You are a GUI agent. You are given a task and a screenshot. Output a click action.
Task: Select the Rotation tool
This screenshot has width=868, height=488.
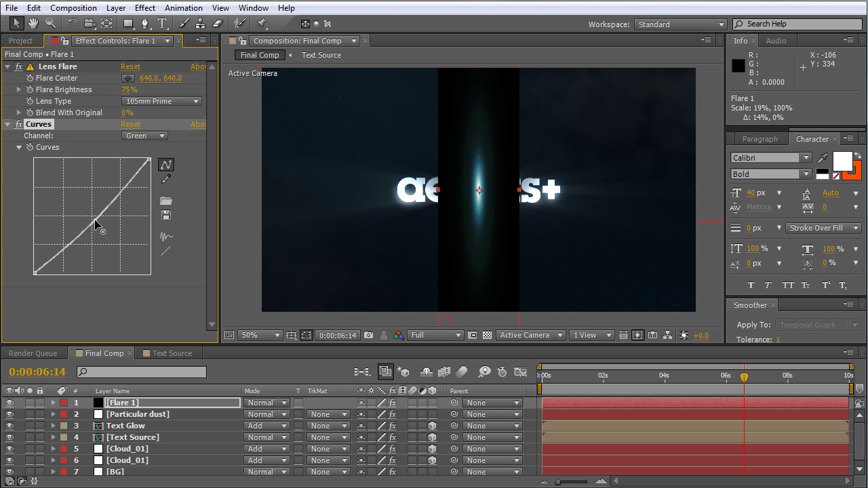73,24
